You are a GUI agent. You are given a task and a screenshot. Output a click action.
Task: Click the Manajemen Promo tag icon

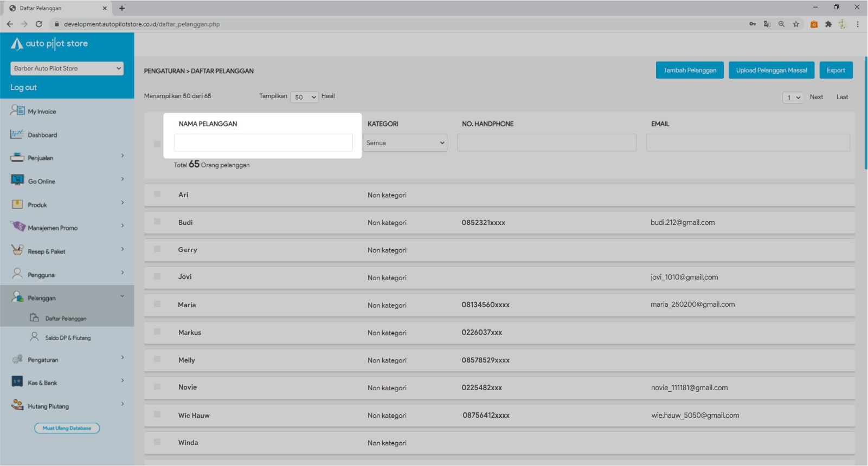click(17, 226)
